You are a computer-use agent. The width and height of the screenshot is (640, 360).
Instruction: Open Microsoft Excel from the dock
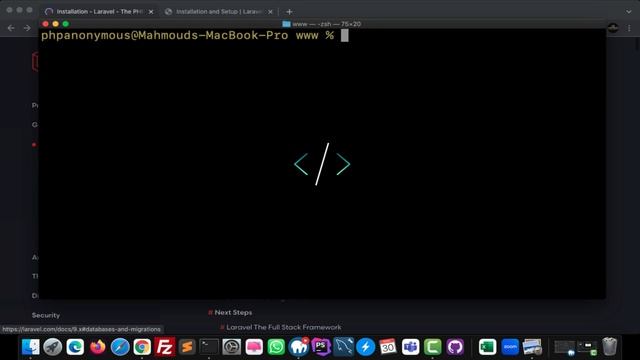(x=487, y=347)
